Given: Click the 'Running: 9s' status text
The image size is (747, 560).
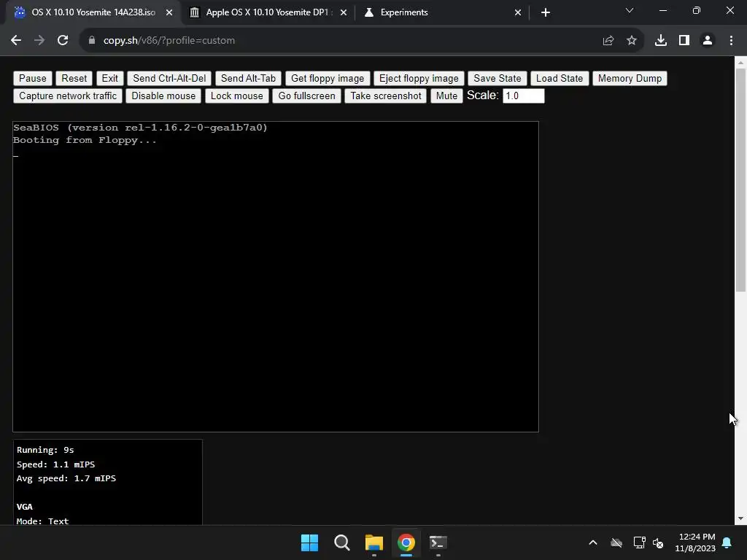Looking at the screenshot, I should pos(45,450).
